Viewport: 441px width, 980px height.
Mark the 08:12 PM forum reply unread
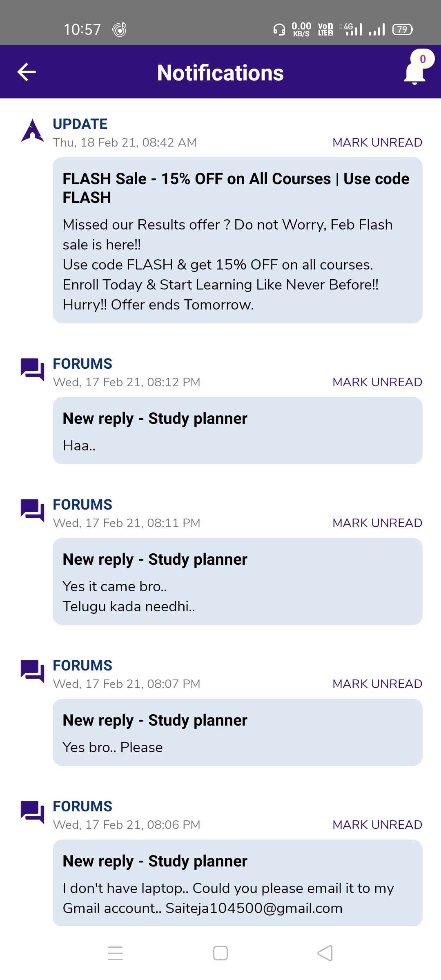[377, 382]
